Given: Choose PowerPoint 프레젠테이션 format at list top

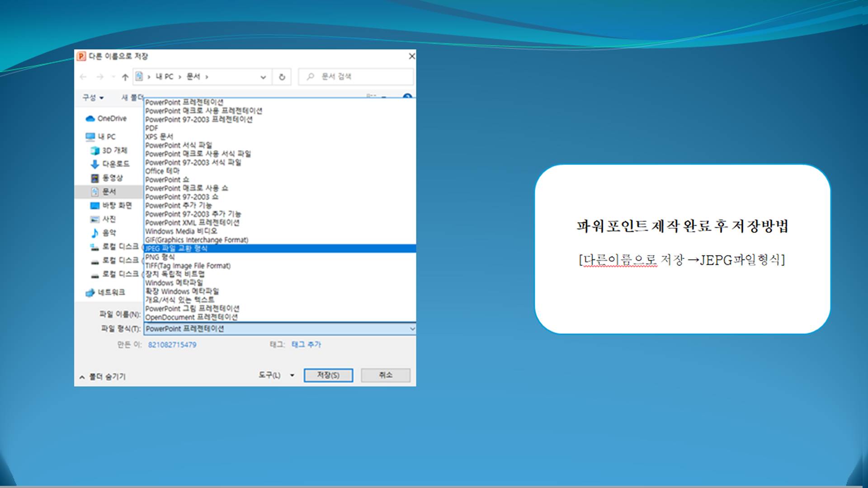Looking at the screenshot, I should (x=280, y=103).
